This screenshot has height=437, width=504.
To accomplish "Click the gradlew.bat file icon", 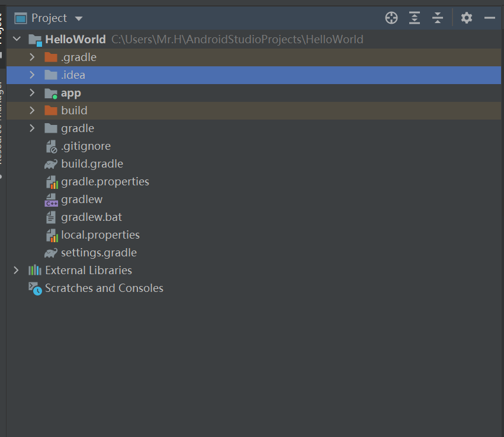I will click(x=50, y=217).
